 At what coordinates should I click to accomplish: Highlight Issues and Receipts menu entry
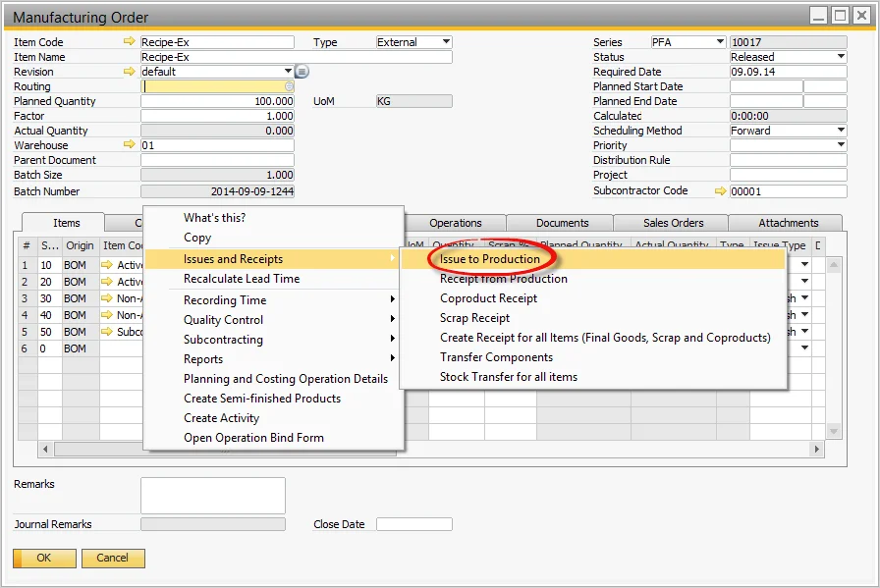[273, 258]
